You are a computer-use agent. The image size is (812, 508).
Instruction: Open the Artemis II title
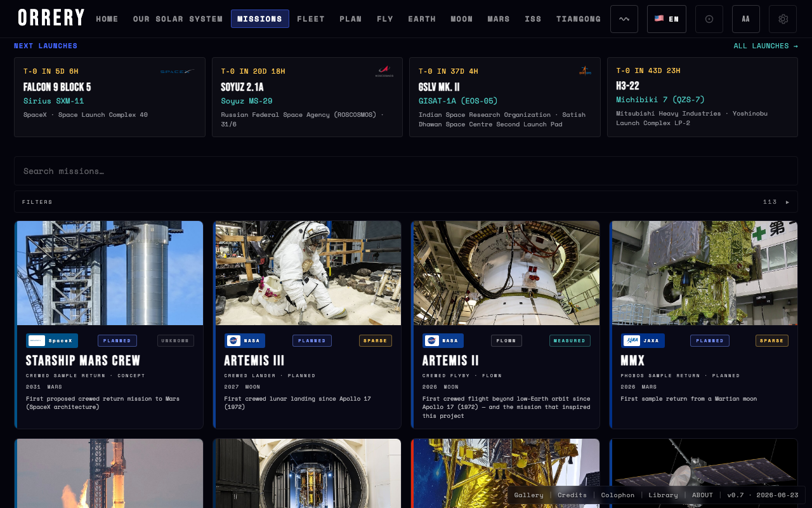coord(450,361)
